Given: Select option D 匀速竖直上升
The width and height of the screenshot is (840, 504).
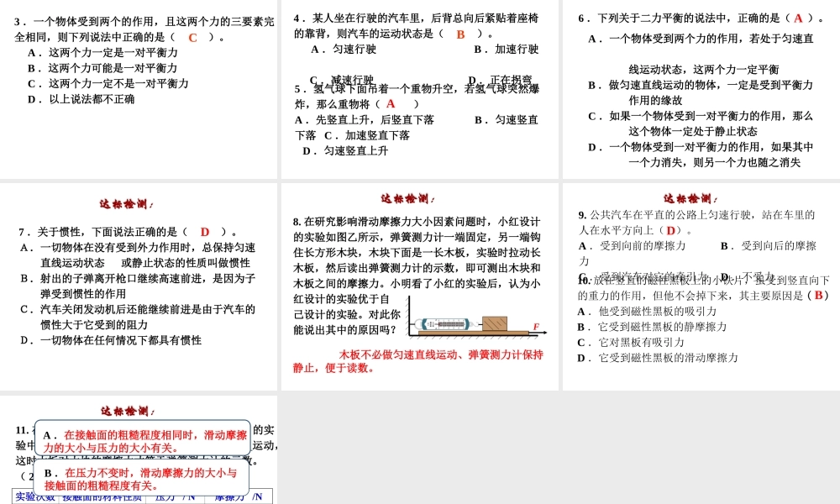Looking at the screenshot, I should pyautogui.click(x=345, y=151).
